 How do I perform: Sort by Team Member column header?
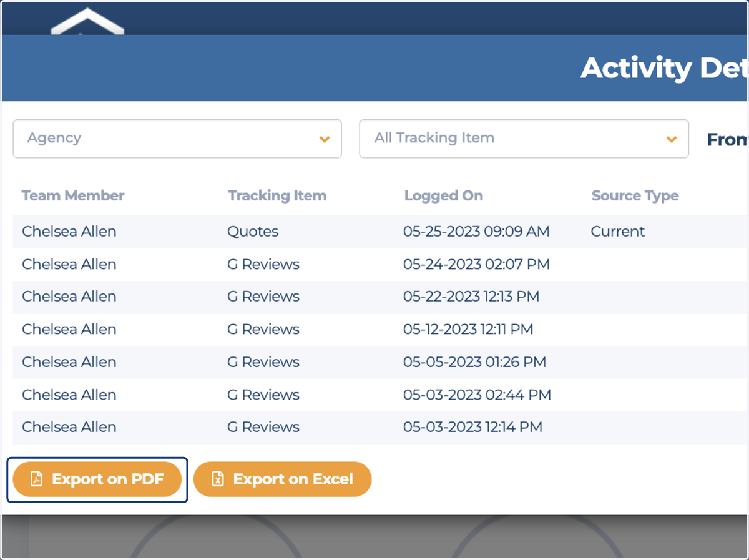point(73,195)
